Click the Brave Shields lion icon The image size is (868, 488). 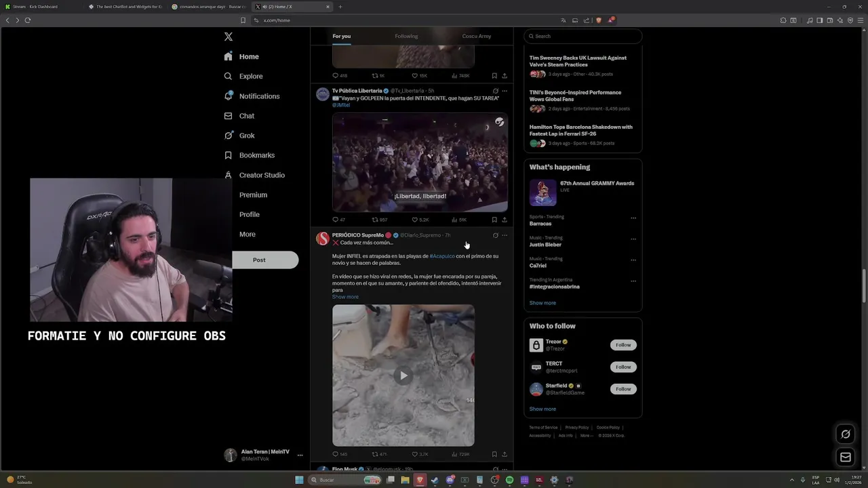coord(598,20)
